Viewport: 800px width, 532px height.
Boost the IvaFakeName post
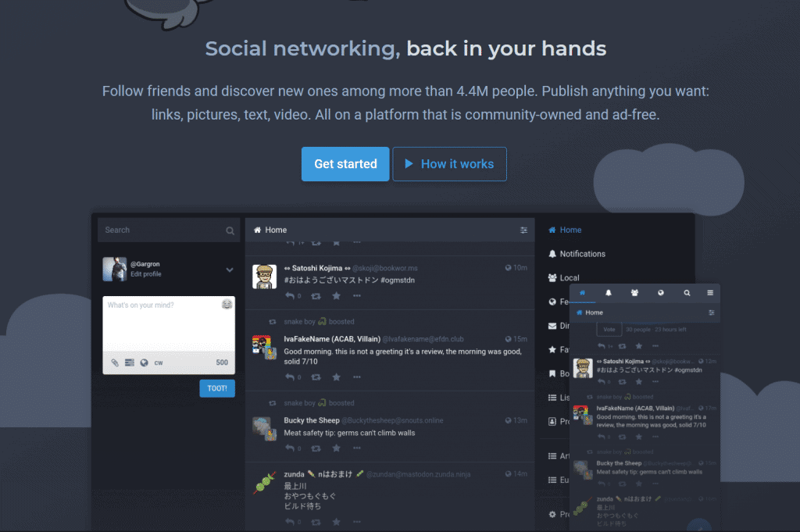[316, 377]
